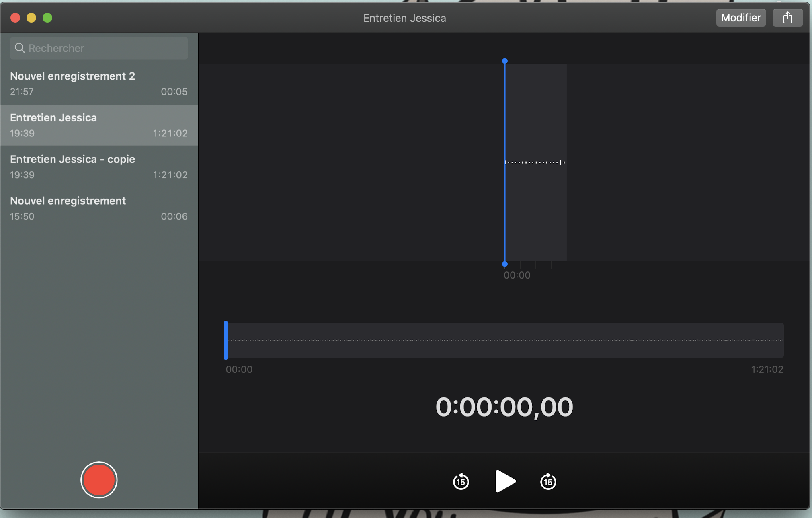
Task: Open the share menu icon
Action: click(x=787, y=18)
